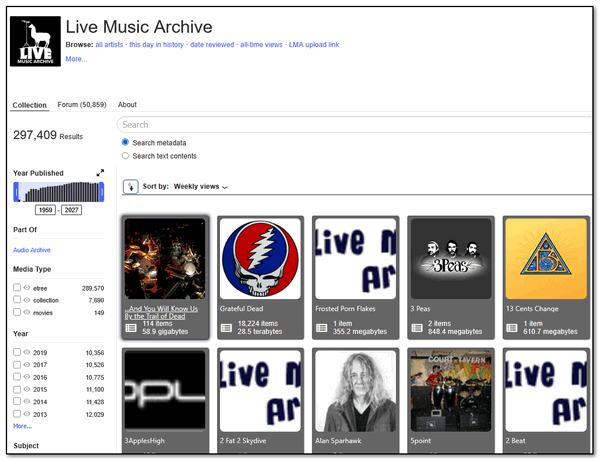Check the etree media type checkbox

point(17,287)
